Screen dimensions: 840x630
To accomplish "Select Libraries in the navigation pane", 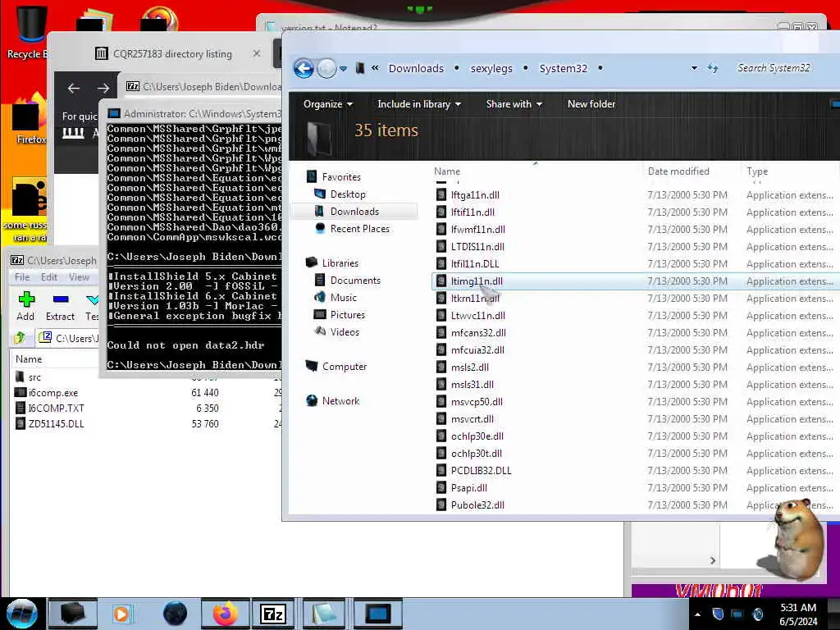I will click(340, 263).
